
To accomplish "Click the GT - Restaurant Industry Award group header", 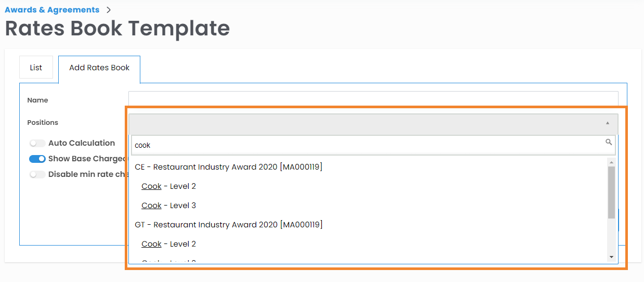I will pyautogui.click(x=228, y=225).
